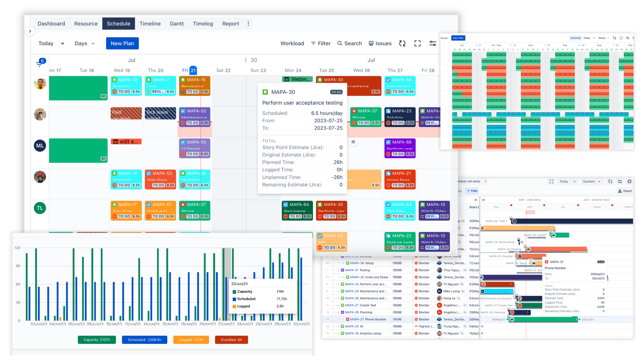Open the Weeks dropdown in Workload panel
Image resolution: width=644 pixels, height=362 pixels.
604,38
